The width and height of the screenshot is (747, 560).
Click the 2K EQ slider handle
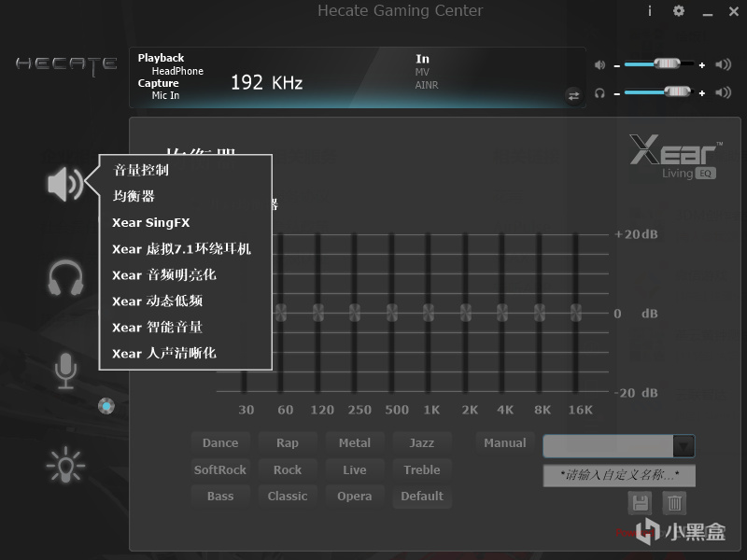(465, 313)
